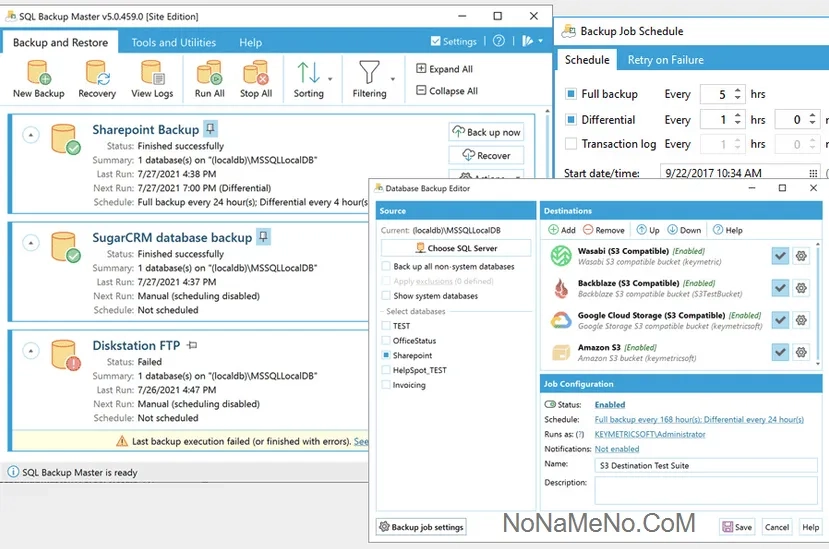Click the pin icon beside Sharepoint Backup
This screenshot has height=549, width=829.
pos(210,129)
